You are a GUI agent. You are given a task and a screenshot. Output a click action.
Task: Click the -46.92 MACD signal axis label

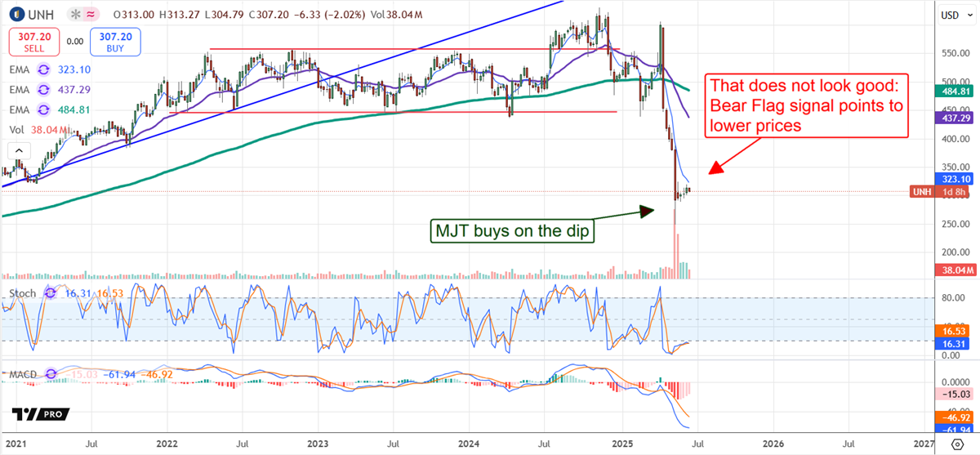[x=955, y=417]
